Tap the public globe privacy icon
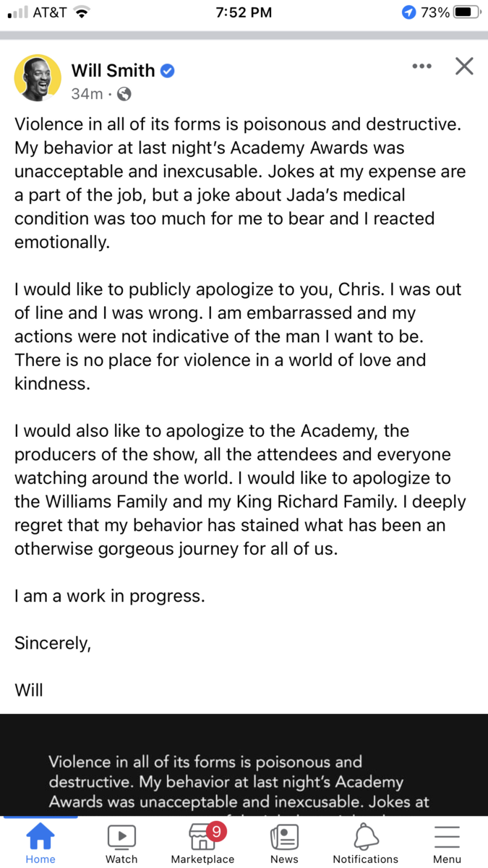This screenshot has height=868, width=488. point(124,94)
